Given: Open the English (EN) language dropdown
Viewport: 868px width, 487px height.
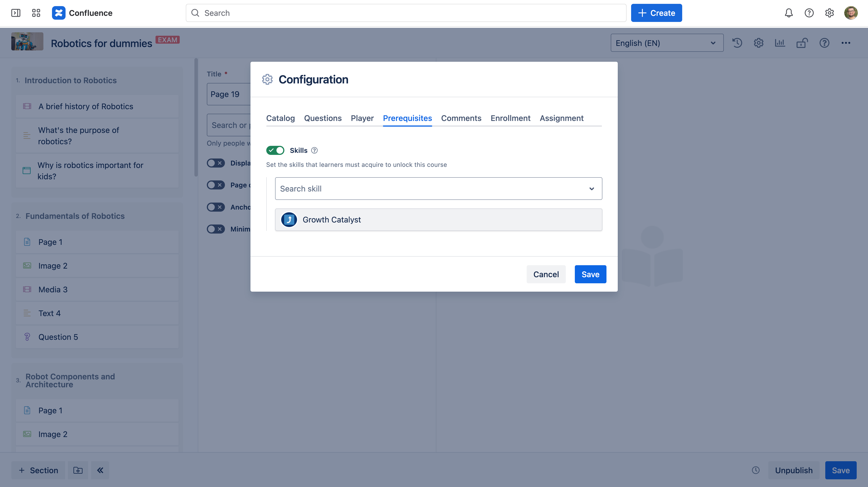Looking at the screenshot, I should 667,43.
